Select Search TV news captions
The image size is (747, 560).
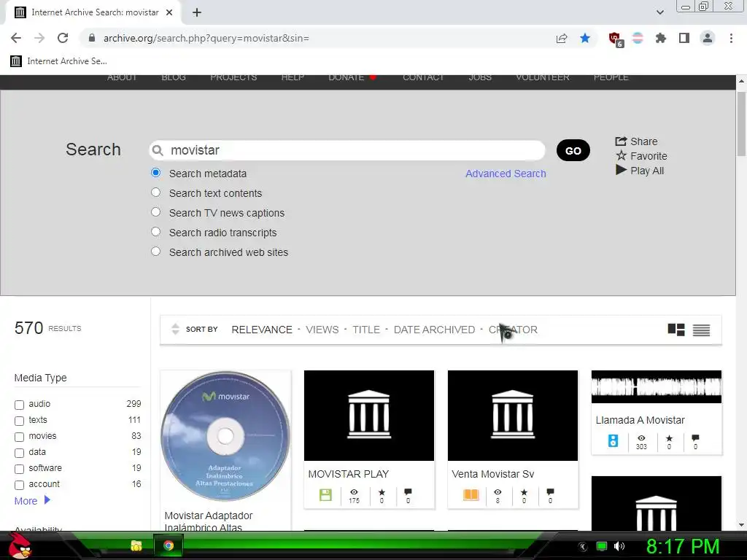click(156, 212)
